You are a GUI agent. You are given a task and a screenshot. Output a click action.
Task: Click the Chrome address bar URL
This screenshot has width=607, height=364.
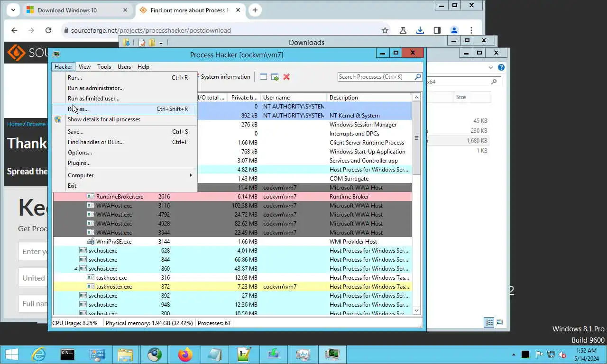151,30
